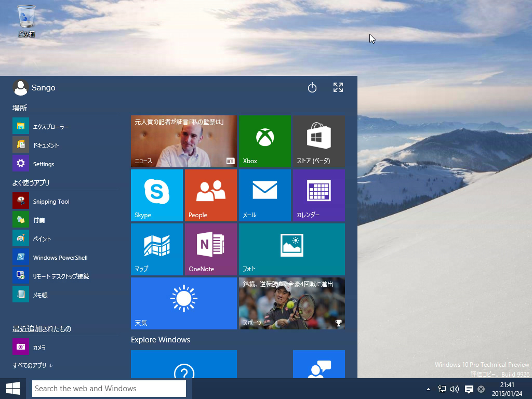Open エクスプローラー file explorer
Screen dimensions: 532x399
[65, 126]
